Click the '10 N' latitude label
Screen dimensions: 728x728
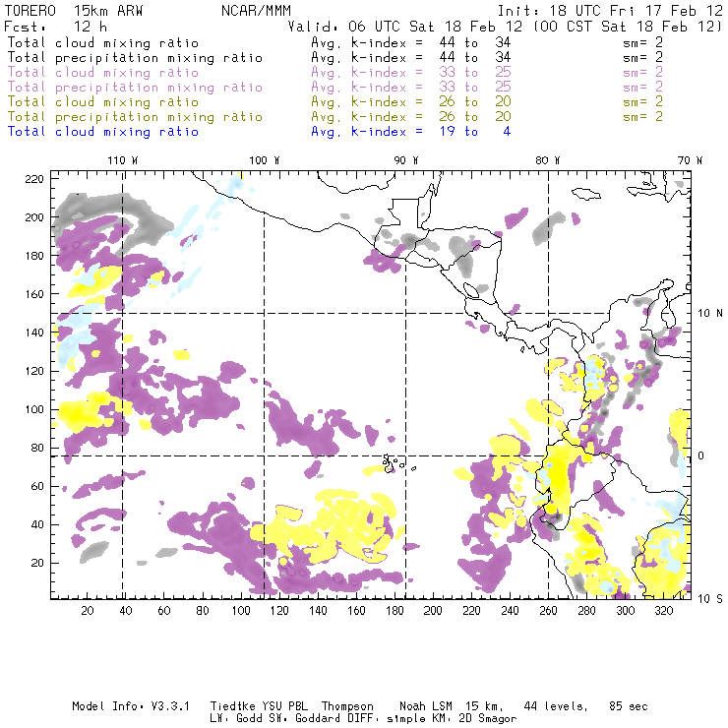click(x=710, y=314)
